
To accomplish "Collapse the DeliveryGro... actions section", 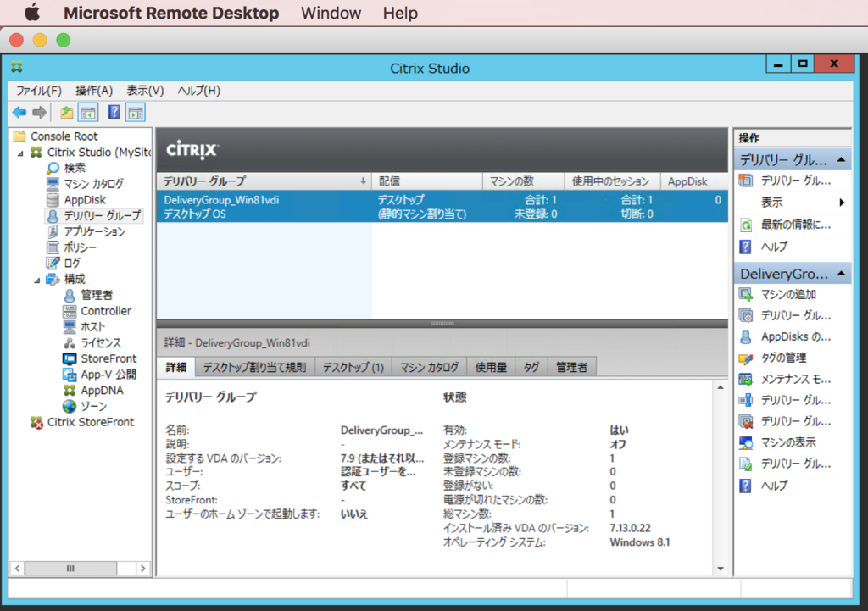I will pyautogui.click(x=842, y=274).
